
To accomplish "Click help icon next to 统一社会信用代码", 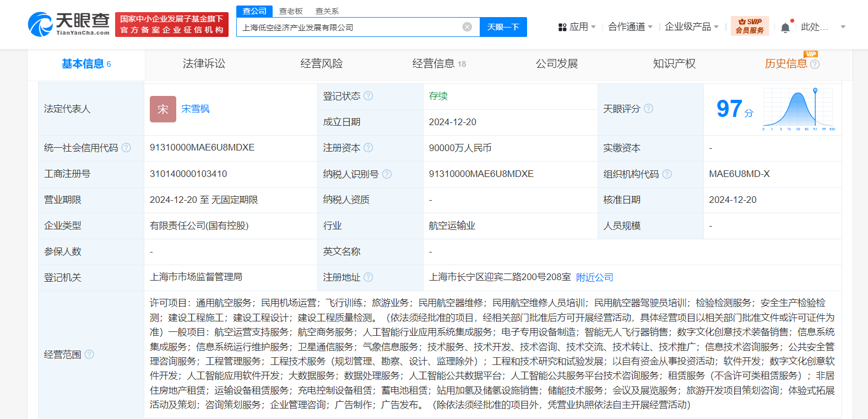I will tap(126, 148).
